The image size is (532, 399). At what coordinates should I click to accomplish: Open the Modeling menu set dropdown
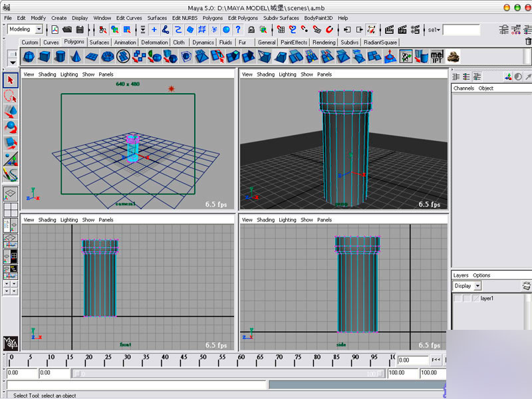coord(38,29)
